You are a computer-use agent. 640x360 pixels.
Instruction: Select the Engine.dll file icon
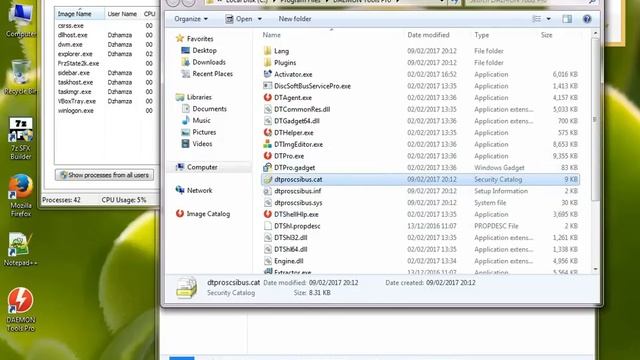coord(267,261)
